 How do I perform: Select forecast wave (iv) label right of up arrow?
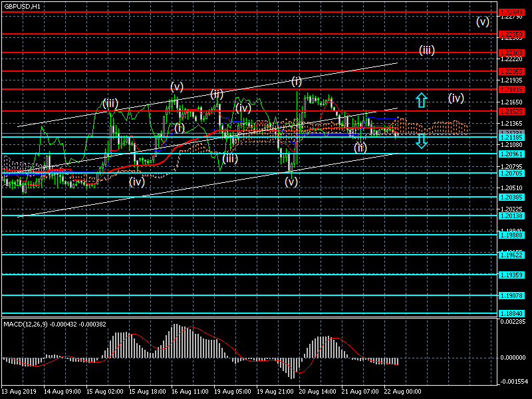click(x=456, y=98)
